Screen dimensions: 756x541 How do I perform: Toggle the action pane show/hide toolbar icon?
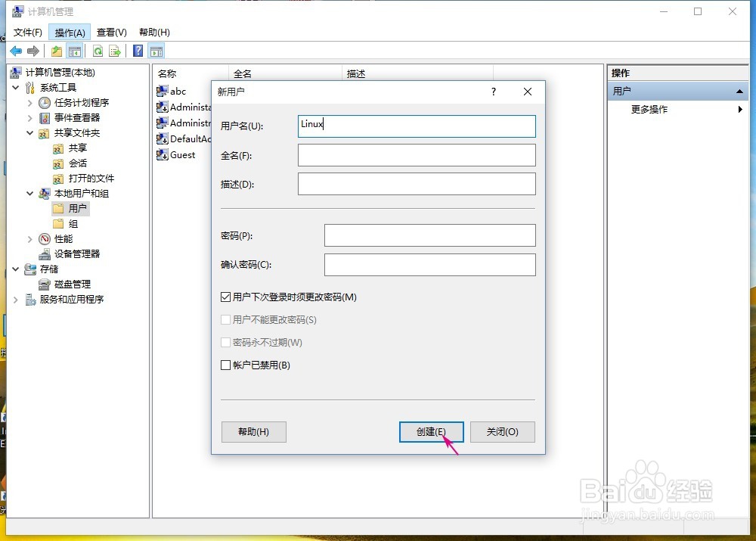tap(156, 51)
